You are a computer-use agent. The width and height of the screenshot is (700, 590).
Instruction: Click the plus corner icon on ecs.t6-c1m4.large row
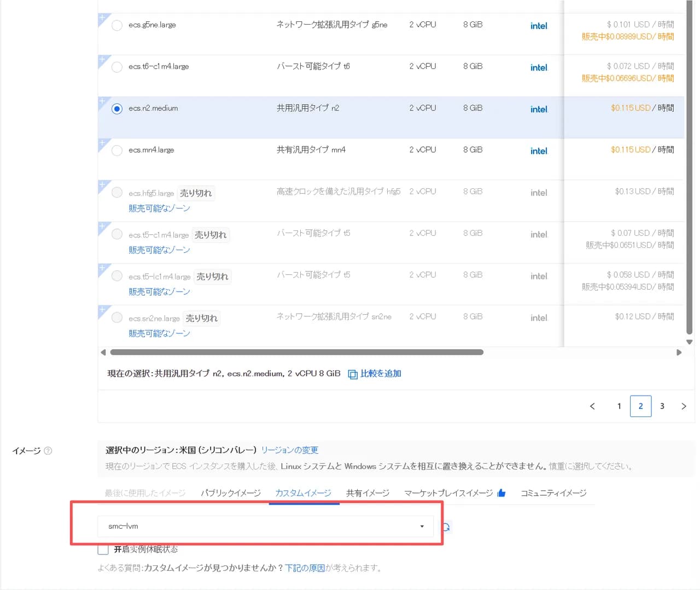click(x=102, y=60)
